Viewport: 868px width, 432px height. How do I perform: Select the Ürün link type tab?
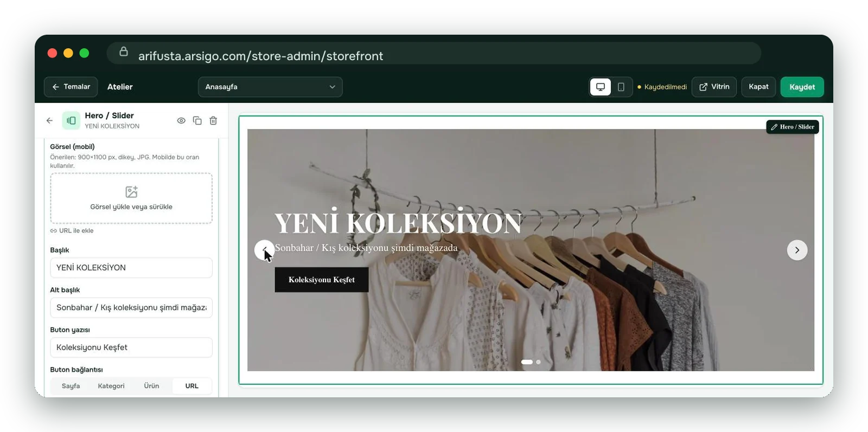click(x=151, y=386)
